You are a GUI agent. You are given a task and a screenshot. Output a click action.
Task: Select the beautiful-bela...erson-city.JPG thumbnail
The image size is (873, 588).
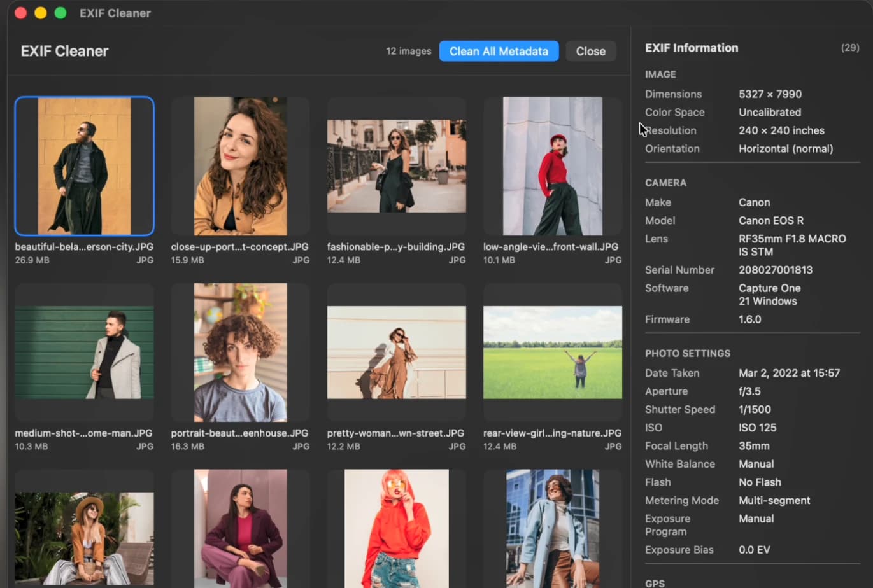tap(84, 166)
